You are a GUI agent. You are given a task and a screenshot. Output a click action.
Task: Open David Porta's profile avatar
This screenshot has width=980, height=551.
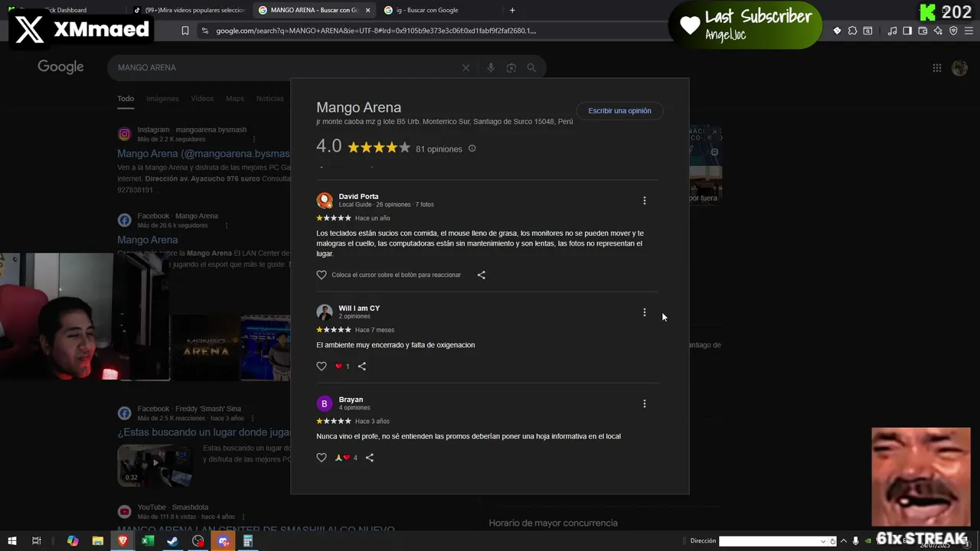click(x=325, y=201)
